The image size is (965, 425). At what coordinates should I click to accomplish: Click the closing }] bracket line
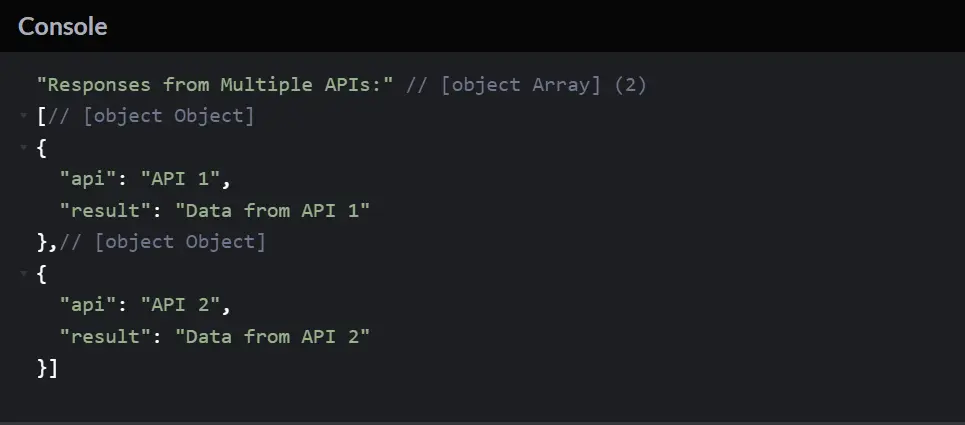(x=47, y=368)
